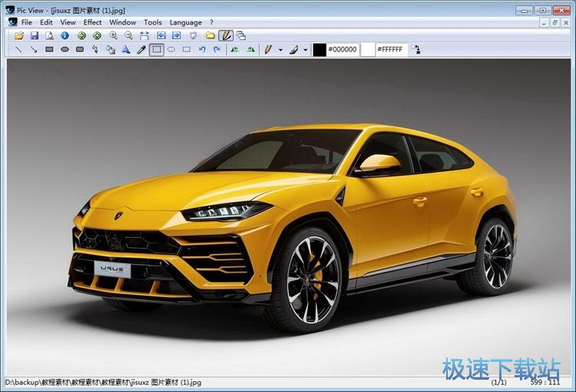Click the white background color swatch

(x=368, y=49)
